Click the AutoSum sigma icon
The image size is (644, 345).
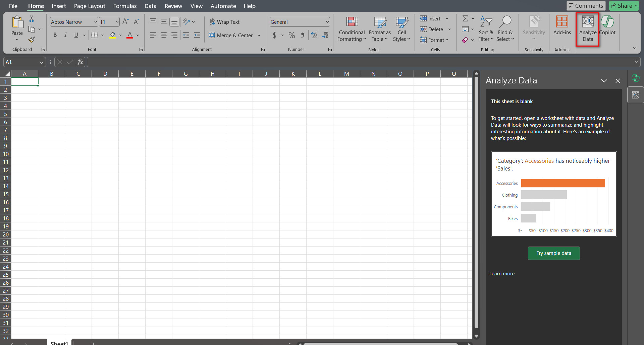click(465, 18)
